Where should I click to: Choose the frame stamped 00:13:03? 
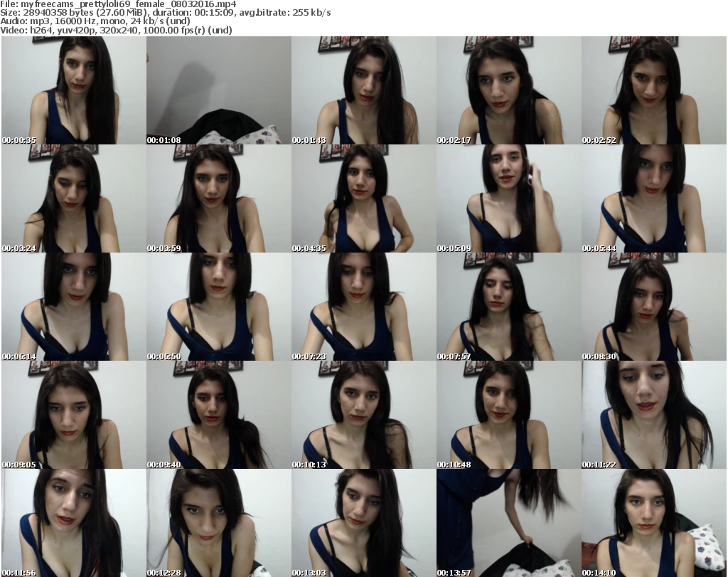(x=363, y=523)
